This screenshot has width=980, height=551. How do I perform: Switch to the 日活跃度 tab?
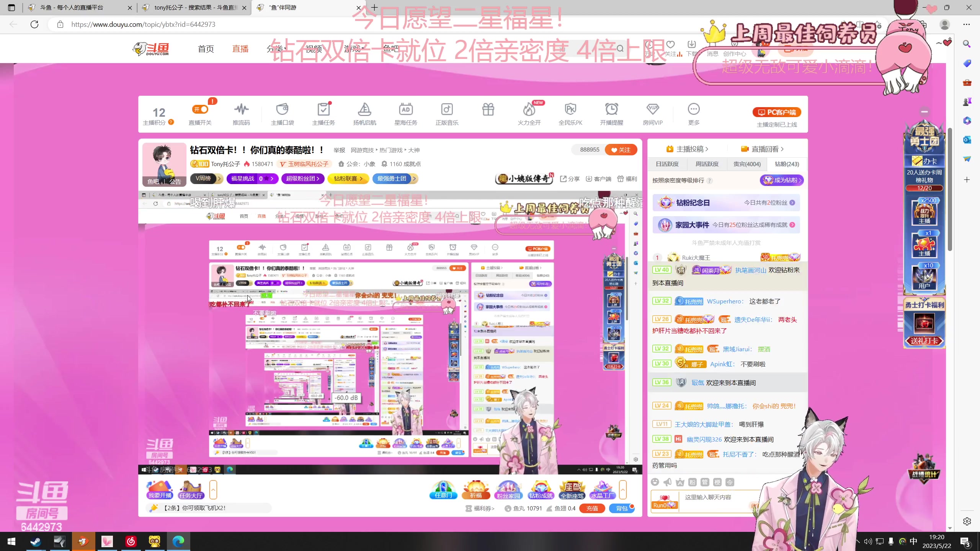pyautogui.click(x=667, y=164)
